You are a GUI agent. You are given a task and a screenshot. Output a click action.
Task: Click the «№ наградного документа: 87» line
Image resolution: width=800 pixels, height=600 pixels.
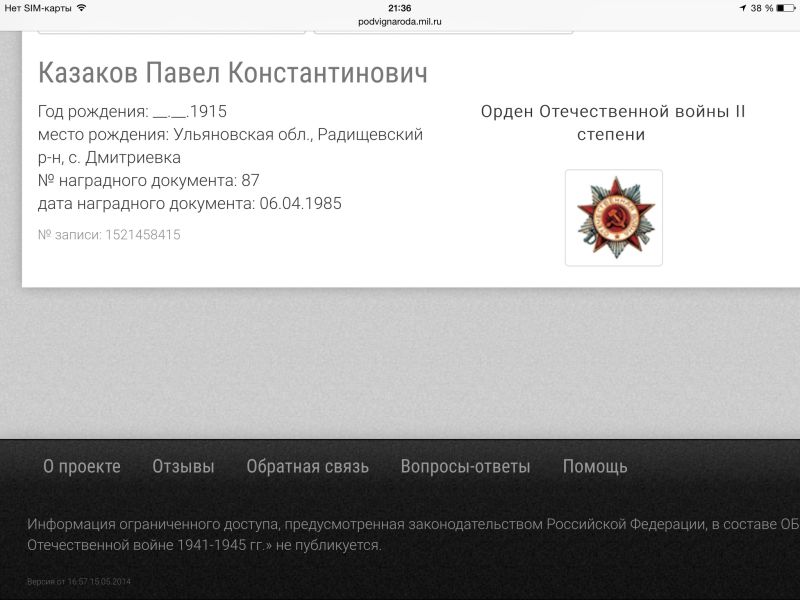click(148, 181)
